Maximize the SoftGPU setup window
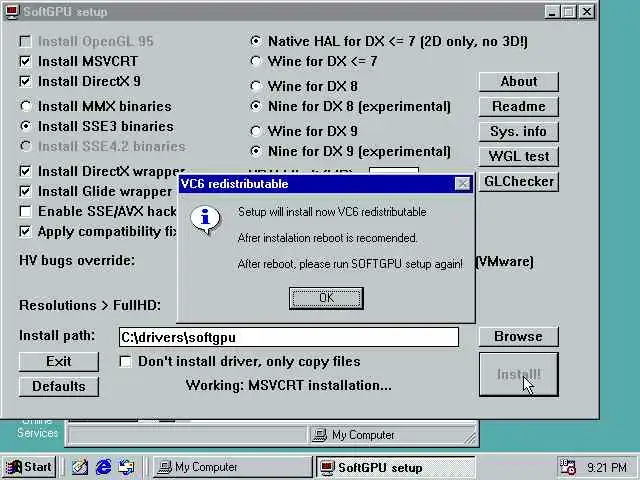Image resolution: width=640 pixels, height=480 pixels. 569,11
